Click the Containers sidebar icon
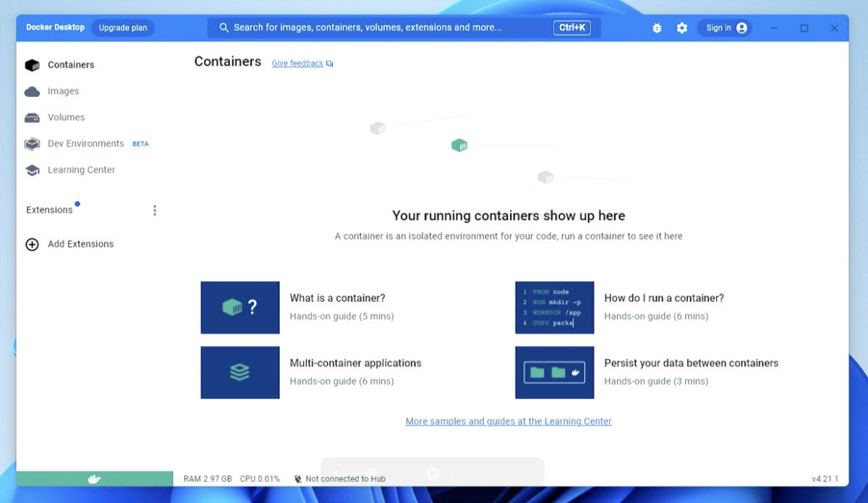This screenshot has width=868, height=503. coord(32,65)
